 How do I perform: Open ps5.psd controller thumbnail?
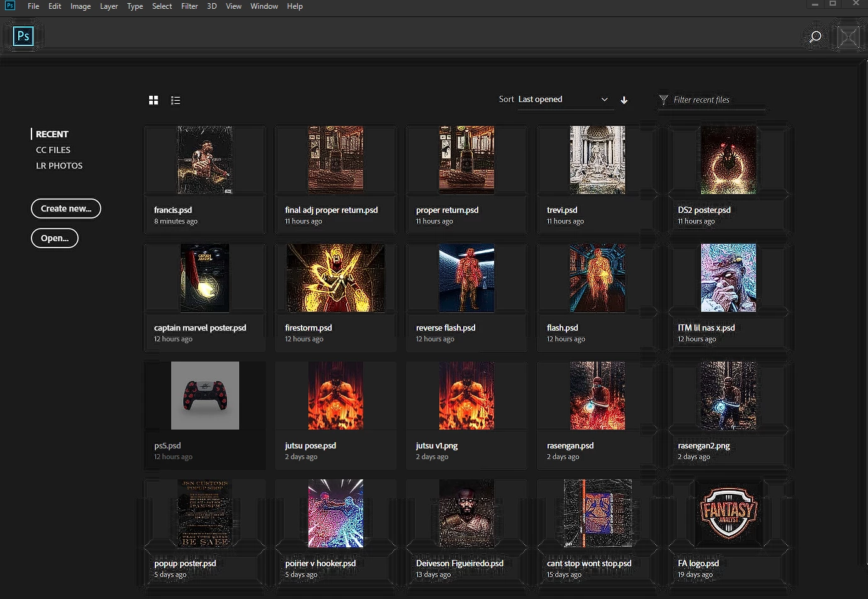coord(205,396)
